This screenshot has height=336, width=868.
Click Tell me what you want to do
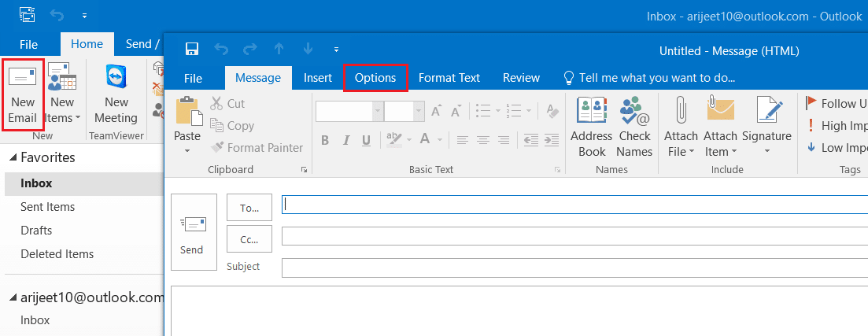click(x=649, y=78)
